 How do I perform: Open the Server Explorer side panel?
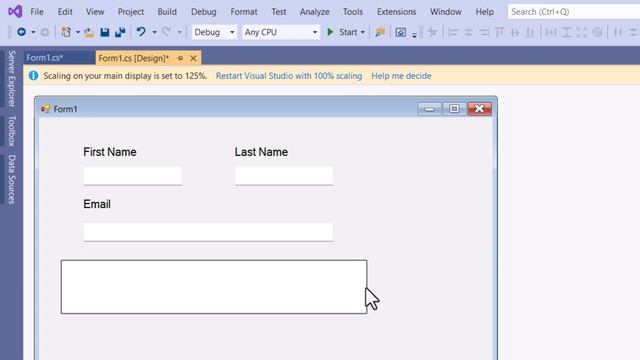[11, 78]
